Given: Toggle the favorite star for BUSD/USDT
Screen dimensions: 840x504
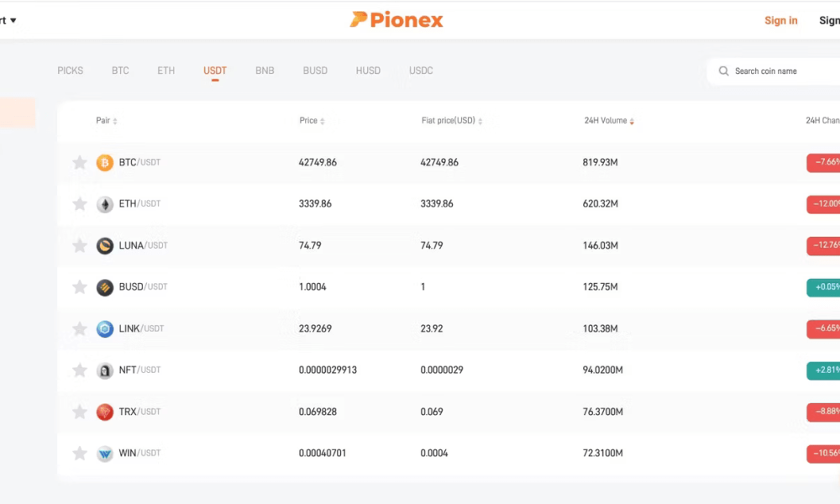Looking at the screenshot, I should (x=79, y=287).
